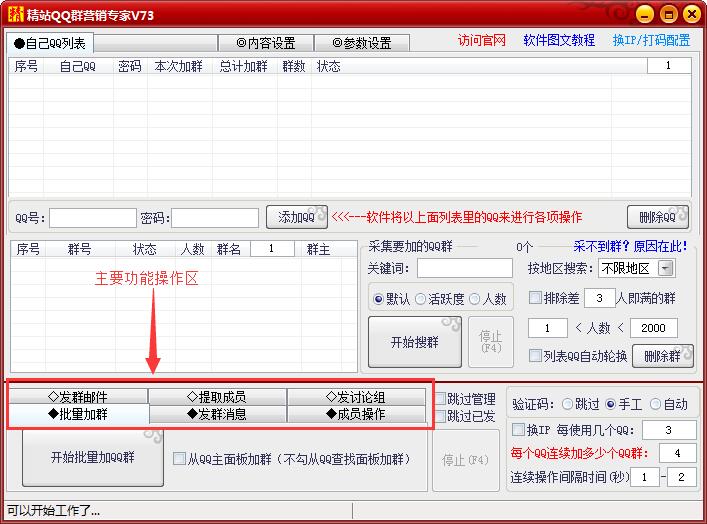Click the interval end field showing 2
Viewport: 707px width, 524px height.
pyautogui.click(x=681, y=477)
